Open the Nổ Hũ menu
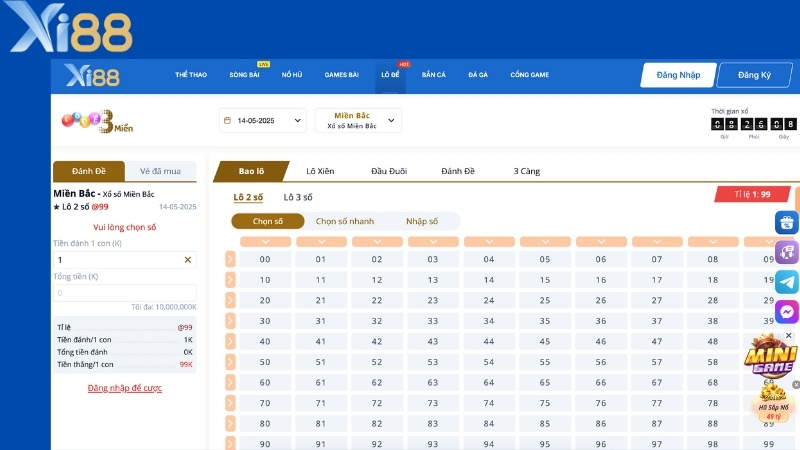The height and width of the screenshot is (450, 800). (292, 75)
